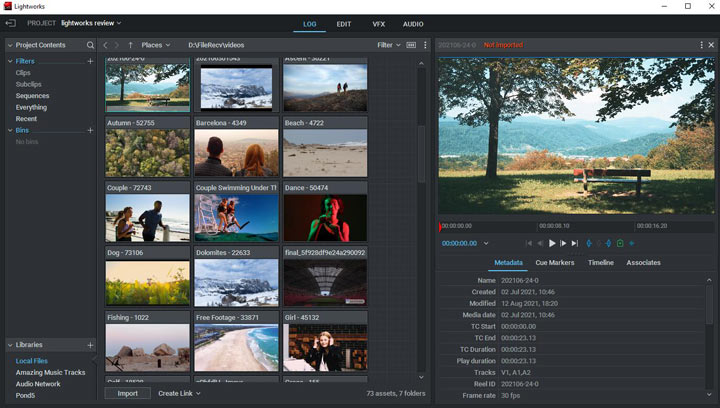Go up one folder level with the up arrow
Viewport: 720px width, 408px height.
coord(130,45)
